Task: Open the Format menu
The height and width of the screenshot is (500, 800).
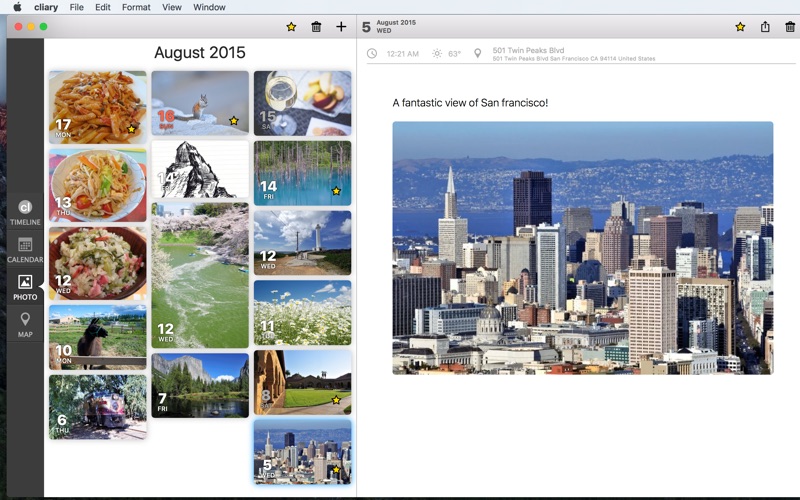Action: pyautogui.click(x=136, y=7)
